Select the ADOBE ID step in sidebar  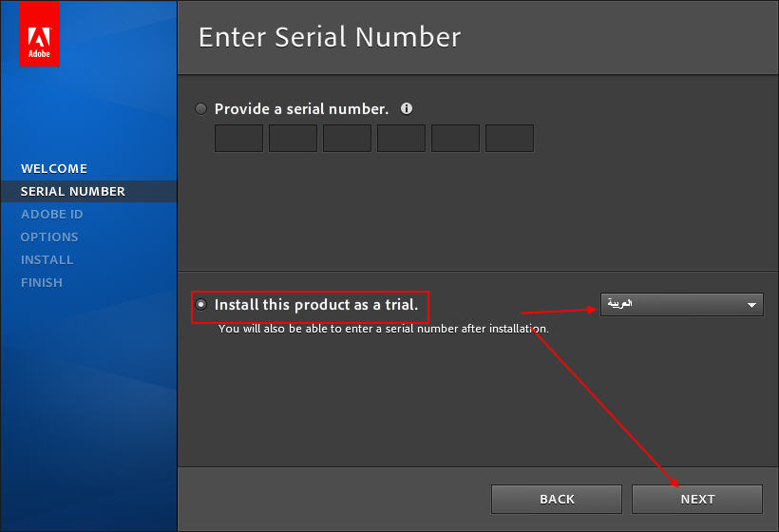(51, 214)
